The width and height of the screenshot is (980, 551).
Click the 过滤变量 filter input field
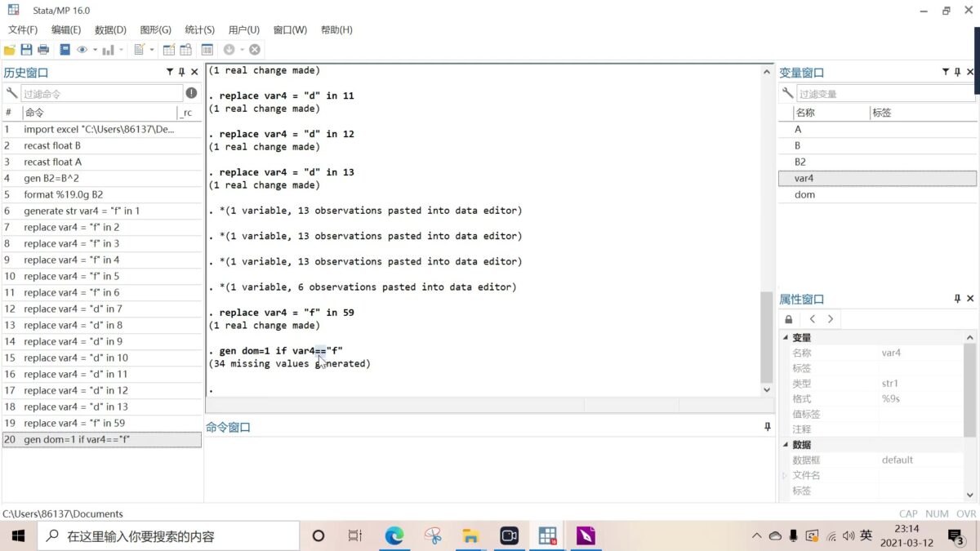pos(885,94)
